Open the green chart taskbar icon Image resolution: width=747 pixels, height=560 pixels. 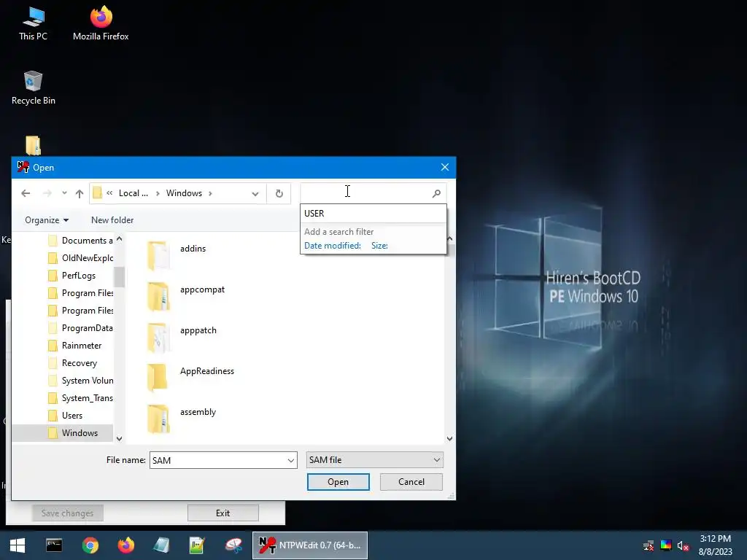[x=197, y=545]
